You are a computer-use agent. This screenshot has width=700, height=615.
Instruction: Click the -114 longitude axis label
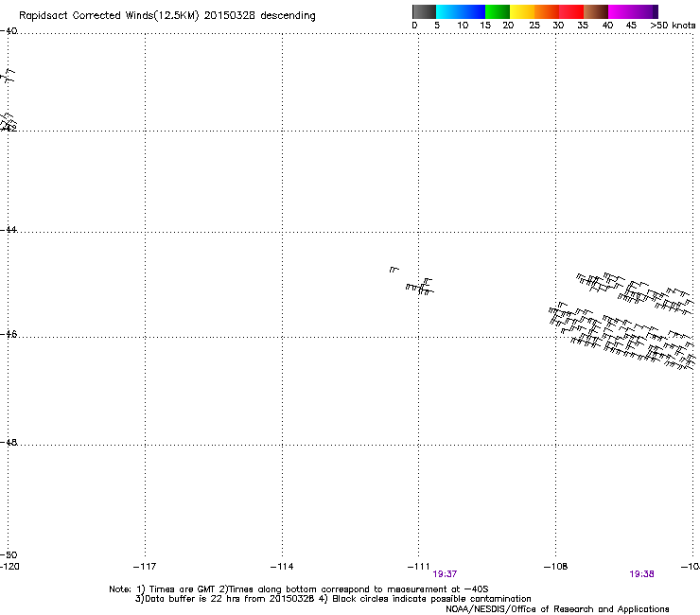[282, 567]
